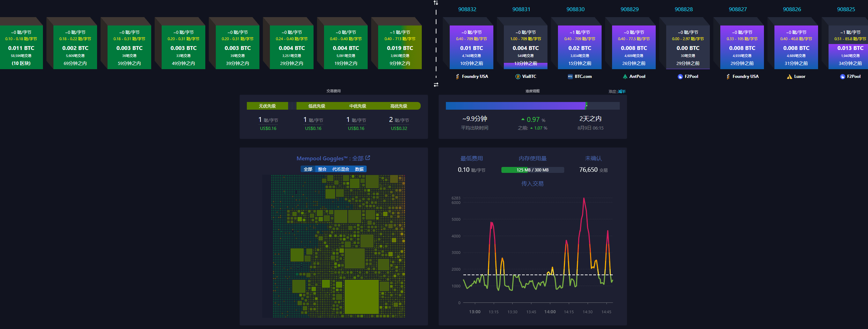Image resolution: width=868 pixels, height=329 pixels.
Task: Open the pending block arriving in 19分钟之内
Action: [x=346, y=47]
